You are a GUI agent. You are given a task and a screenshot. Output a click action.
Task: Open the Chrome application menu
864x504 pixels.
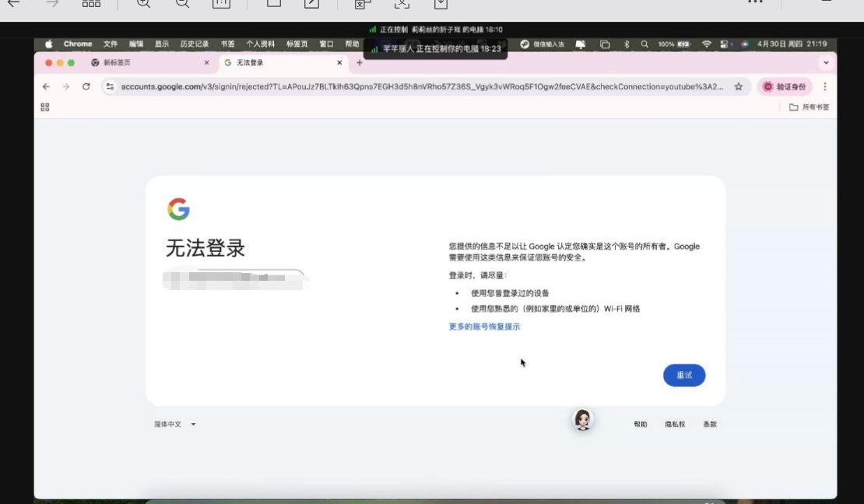coord(78,44)
